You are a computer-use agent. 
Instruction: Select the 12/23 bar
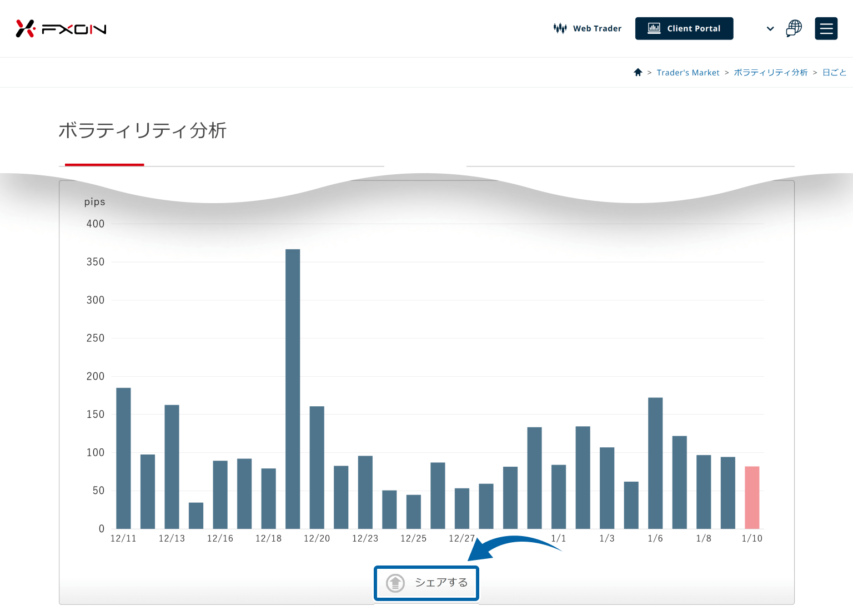coord(365,492)
